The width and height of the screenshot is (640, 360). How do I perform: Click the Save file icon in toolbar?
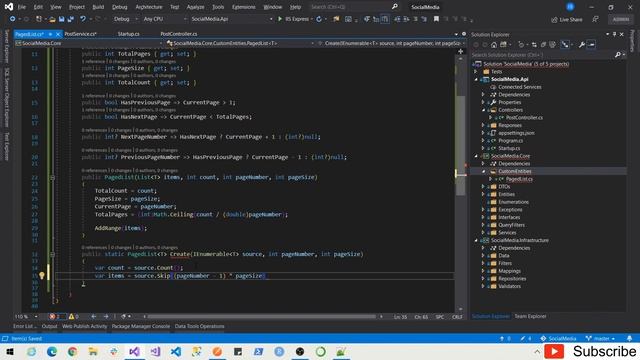(61, 19)
